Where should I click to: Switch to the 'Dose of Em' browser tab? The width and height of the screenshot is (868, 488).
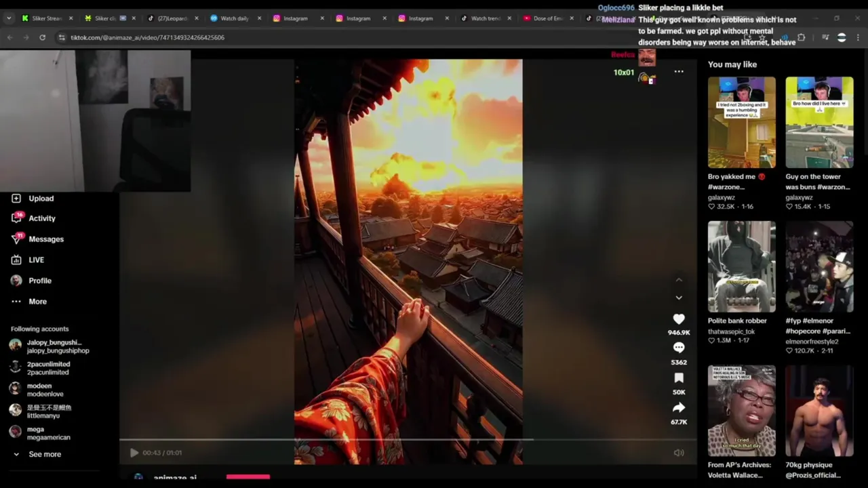pos(548,18)
